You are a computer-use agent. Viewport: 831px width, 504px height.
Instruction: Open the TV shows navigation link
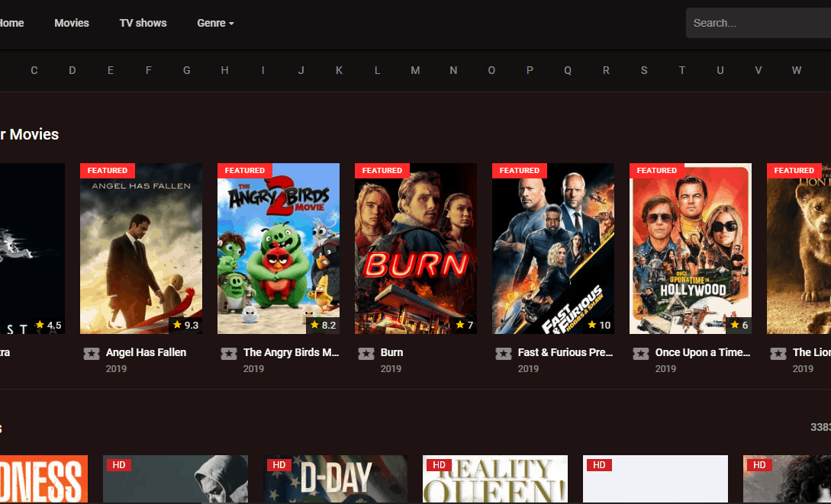[x=143, y=23]
